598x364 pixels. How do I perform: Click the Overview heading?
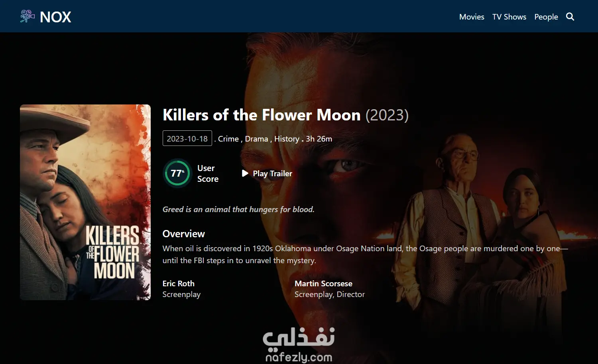[x=184, y=234]
